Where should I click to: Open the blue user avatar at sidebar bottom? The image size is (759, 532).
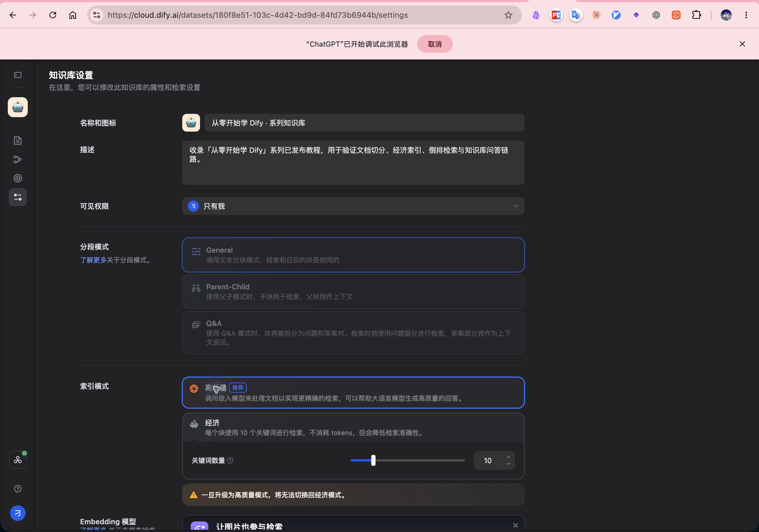[x=18, y=513]
